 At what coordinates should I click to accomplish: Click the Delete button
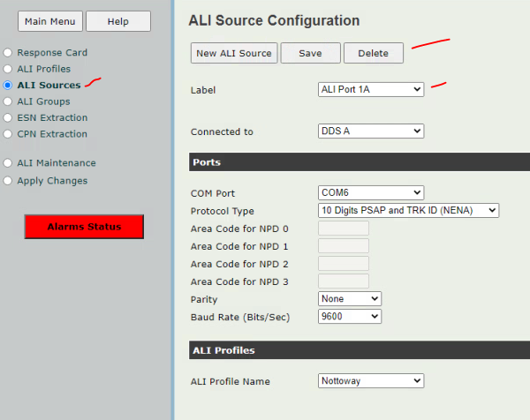point(374,53)
